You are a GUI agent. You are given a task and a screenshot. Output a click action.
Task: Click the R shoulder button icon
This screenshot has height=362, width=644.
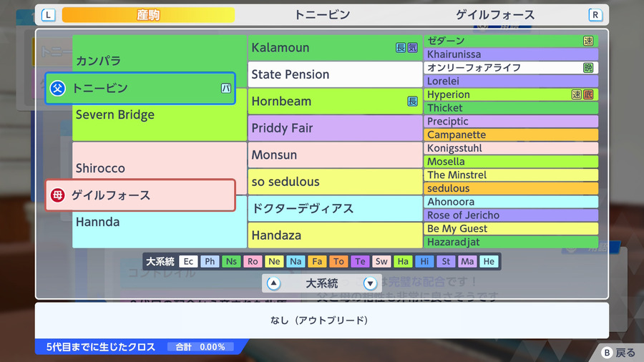pos(595,15)
